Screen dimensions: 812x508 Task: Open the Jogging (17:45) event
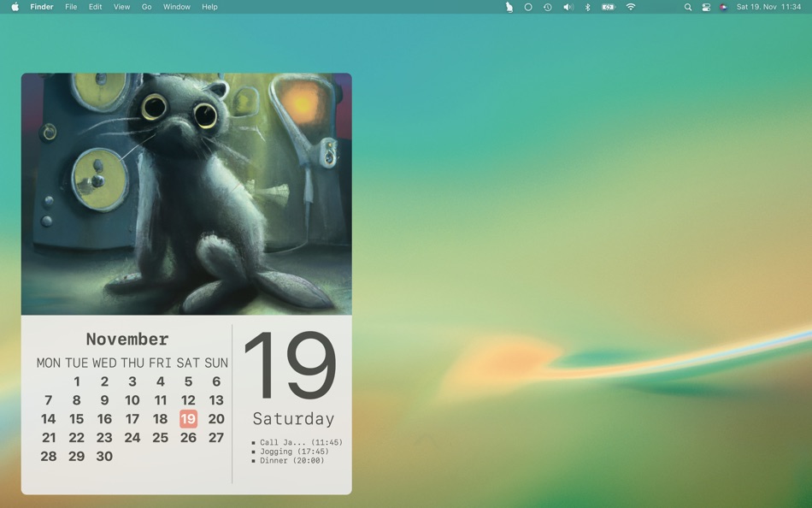point(294,452)
